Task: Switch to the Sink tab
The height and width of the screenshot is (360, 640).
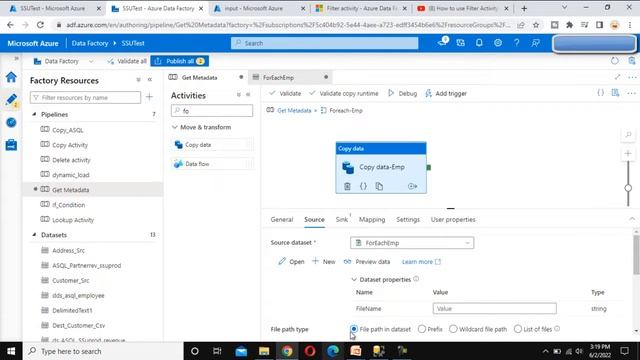Action: click(x=342, y=220)
